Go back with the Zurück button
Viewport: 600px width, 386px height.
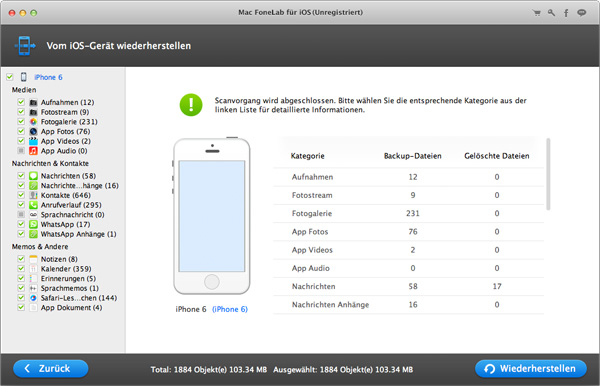pos(51,369)
